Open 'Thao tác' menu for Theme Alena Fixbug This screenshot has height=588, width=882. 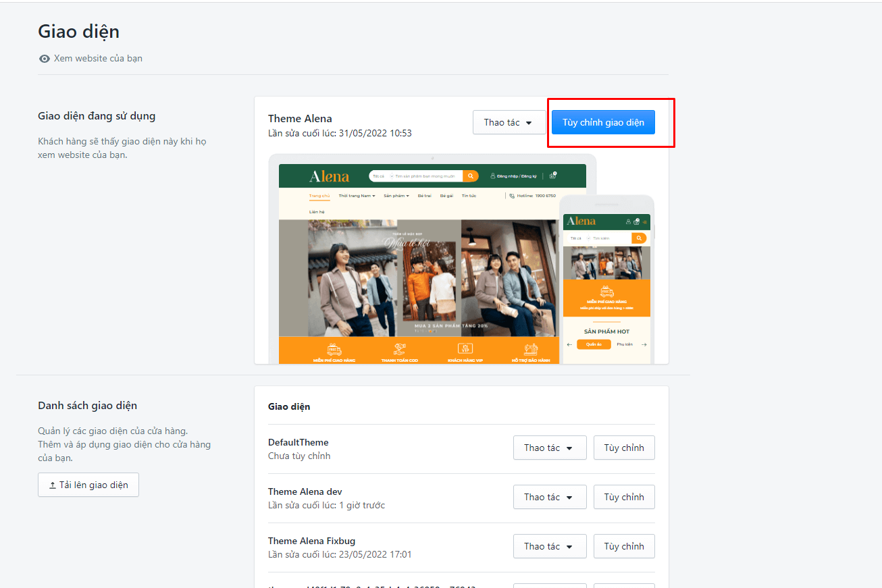[x=550, y=546]
